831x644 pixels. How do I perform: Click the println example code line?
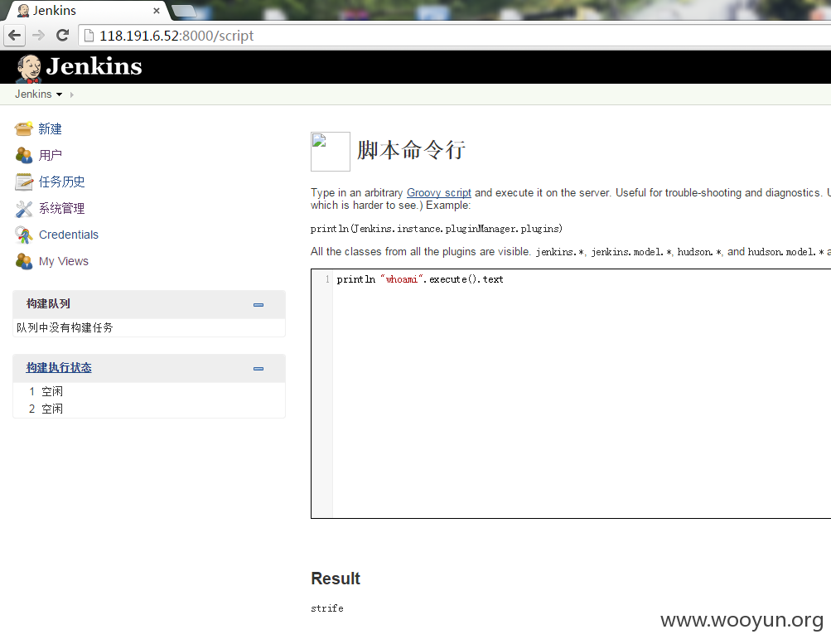click(x=436, y=229)
